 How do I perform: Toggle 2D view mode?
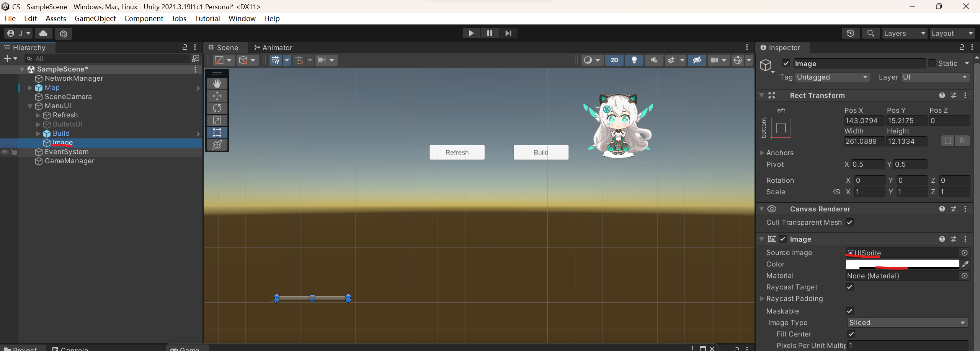(614, 60)
